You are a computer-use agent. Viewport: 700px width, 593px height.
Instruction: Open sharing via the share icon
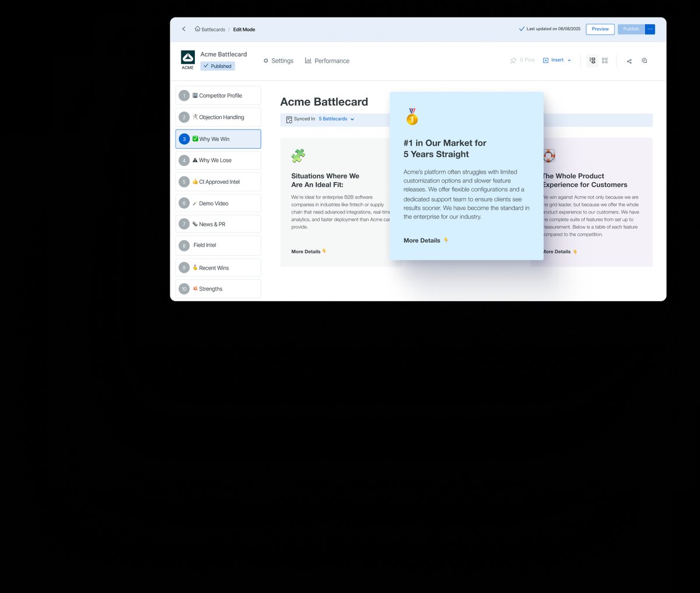(629, 60)
